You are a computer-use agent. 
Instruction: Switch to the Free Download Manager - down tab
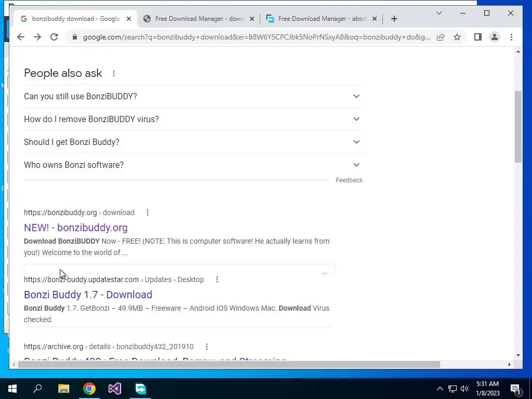pyautogui.click(x=199, y=19)
